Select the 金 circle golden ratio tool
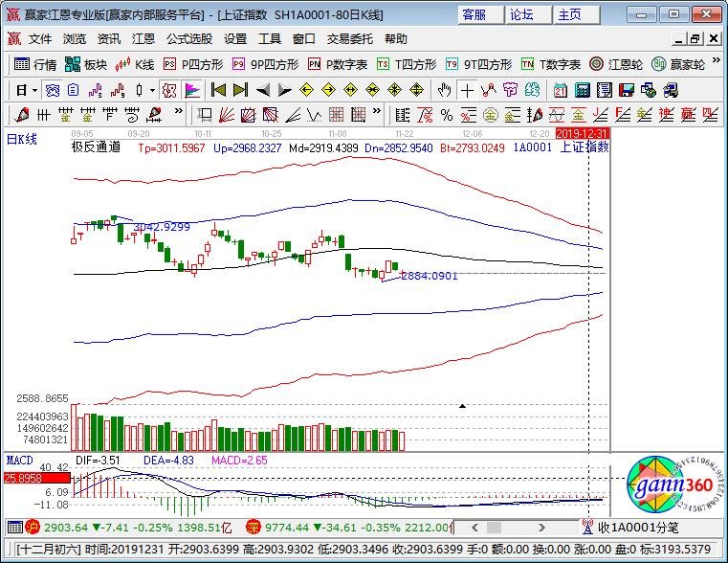728x563 pixels. coord(491,115)
